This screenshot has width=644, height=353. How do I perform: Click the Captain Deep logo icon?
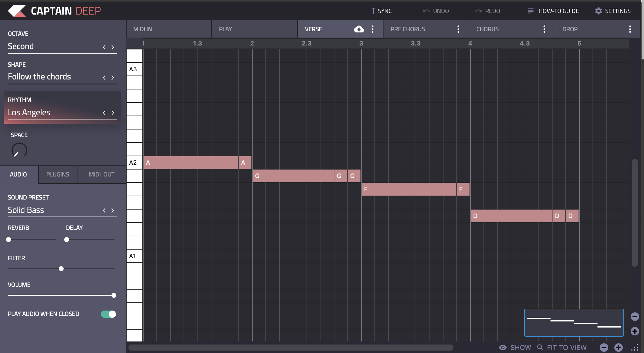pos(17,11)
